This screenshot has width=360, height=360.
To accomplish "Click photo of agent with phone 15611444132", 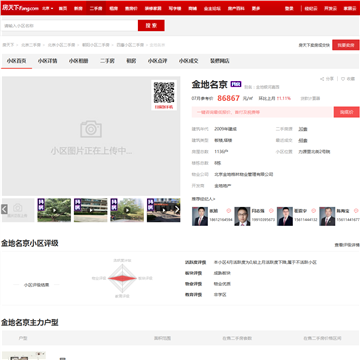I will (x=285, y=216).
